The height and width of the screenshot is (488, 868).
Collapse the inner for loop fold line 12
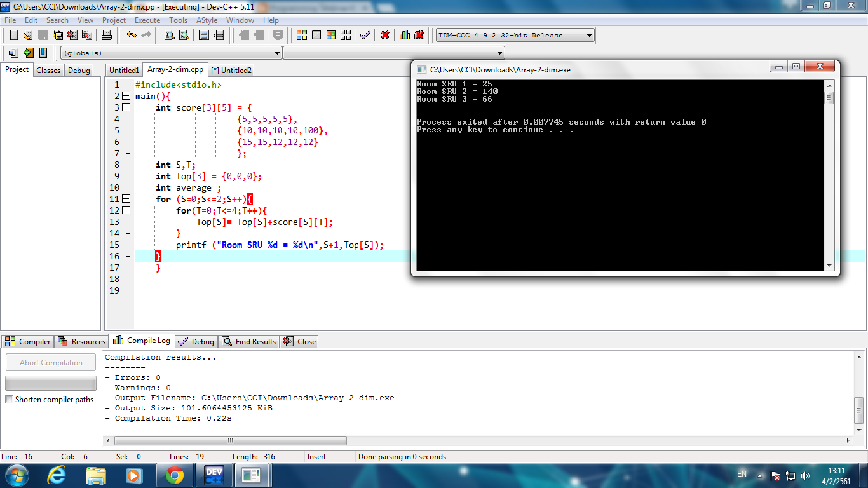click(x=126, y=210)
